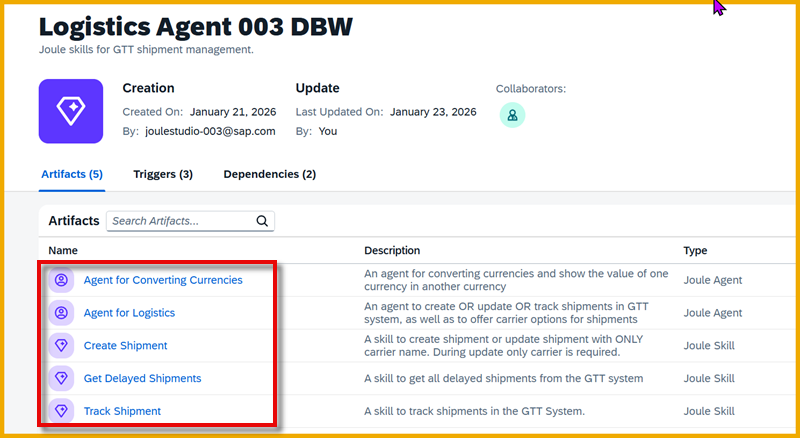Open the Agent for Converting Currencies link
Screen dimensions: 800x438
click(x=163, y=280)
